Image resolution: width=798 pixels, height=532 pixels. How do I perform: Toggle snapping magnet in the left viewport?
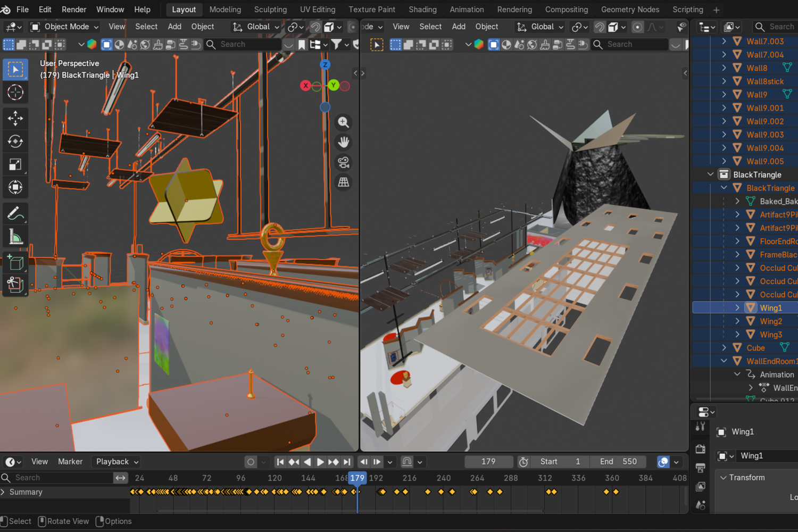tap(315, 27)
